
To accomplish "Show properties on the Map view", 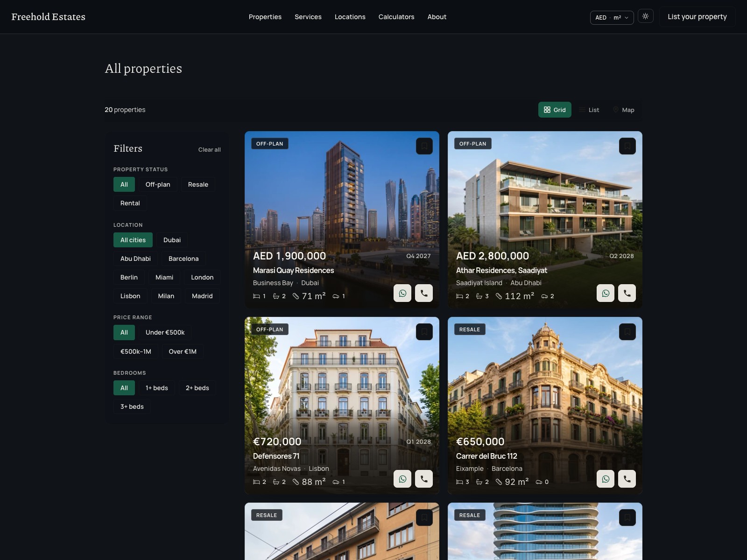I will pyautogui.click(x=623, y=110).
